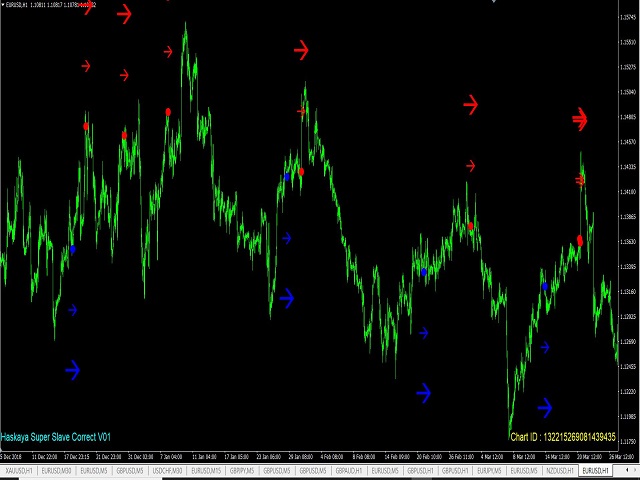Click the 26 Mar 12:00 time label
This screenshot has height=480, width=640.
point(621,456)
